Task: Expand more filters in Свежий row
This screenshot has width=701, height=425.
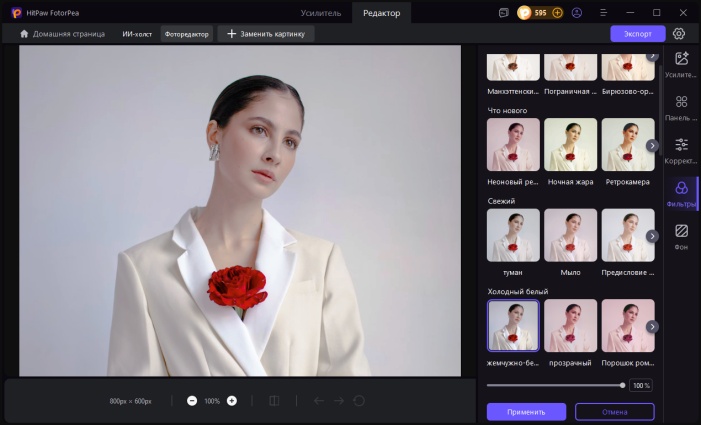Action: click(652, 236)
